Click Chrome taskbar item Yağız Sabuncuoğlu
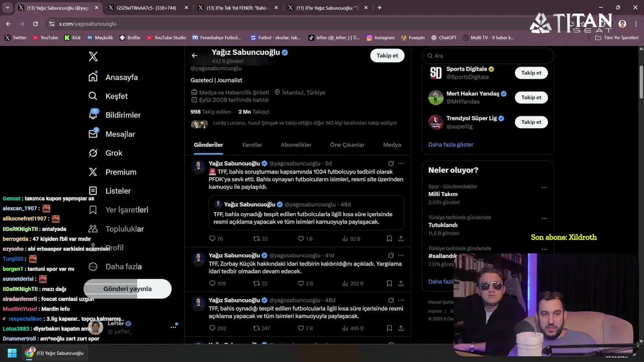The height and width of the screenshot is (362, 644). (x=55, y=353)
